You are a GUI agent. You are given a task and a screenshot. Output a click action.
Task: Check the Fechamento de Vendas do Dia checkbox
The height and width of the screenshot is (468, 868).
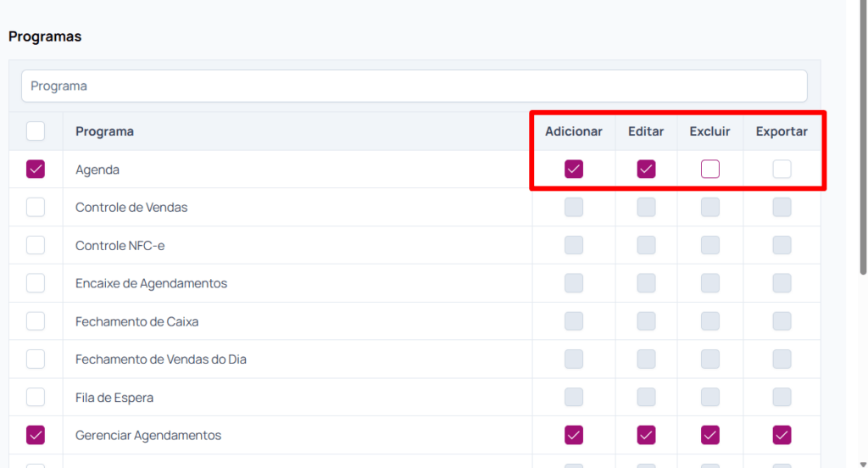(x=36, y=359)
